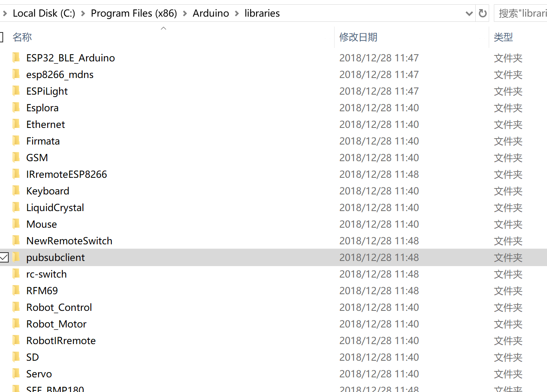Navigate to Program Files (x86) breadcrumb
Image resolution: width=547 pixels, height=392 pixels.
click(x=134, y=13)
